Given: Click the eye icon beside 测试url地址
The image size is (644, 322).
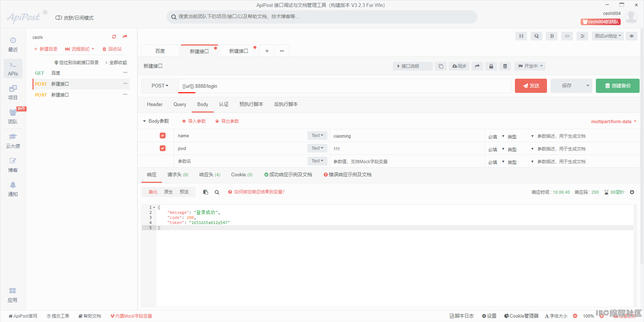Looking at the screenshot, I should 632,36.
